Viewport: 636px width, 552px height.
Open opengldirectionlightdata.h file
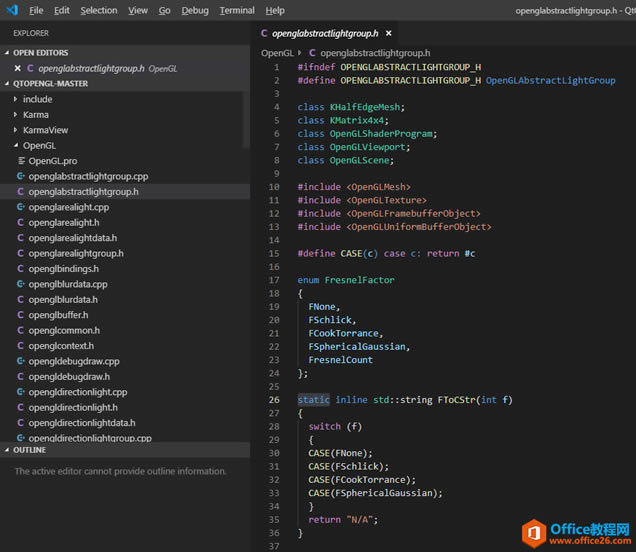[125, 423]
